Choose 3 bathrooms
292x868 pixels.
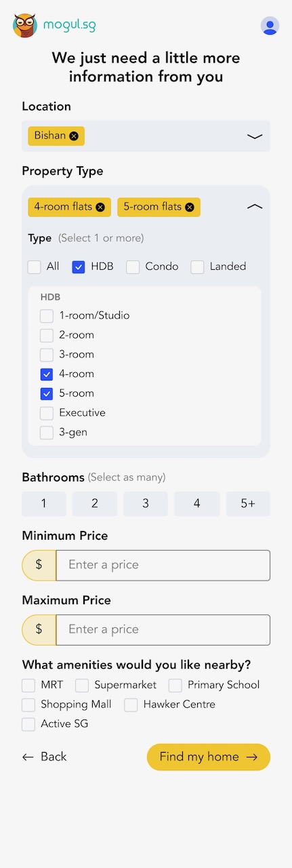146,504
